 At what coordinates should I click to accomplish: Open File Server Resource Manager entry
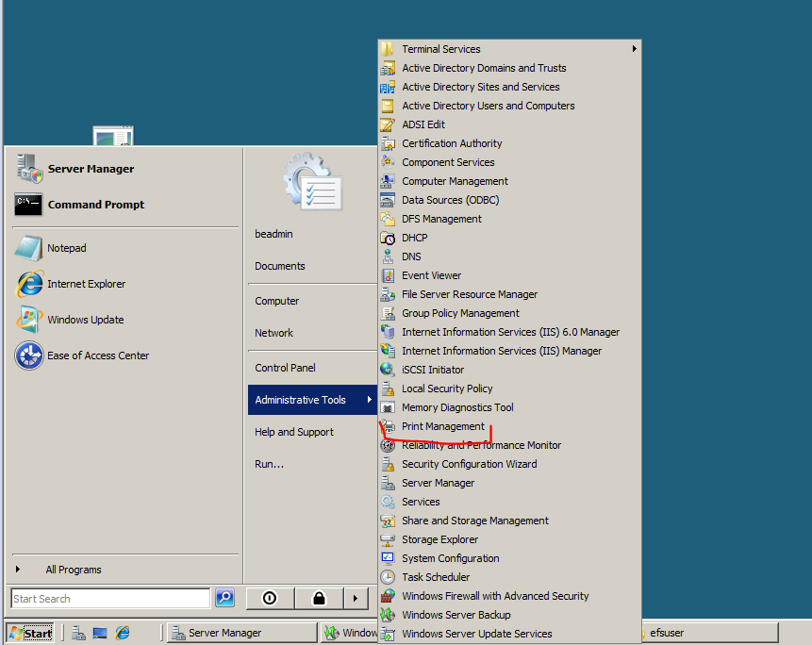[510, 294]
